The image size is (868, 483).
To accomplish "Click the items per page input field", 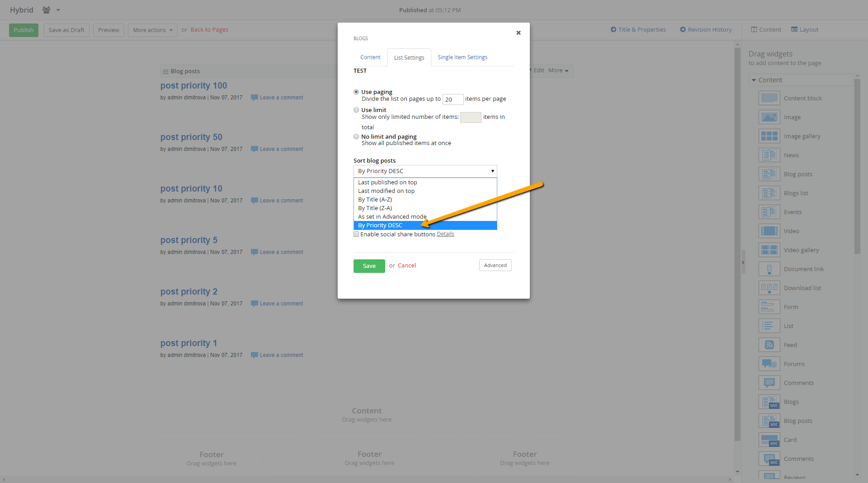I will (453, 99).
